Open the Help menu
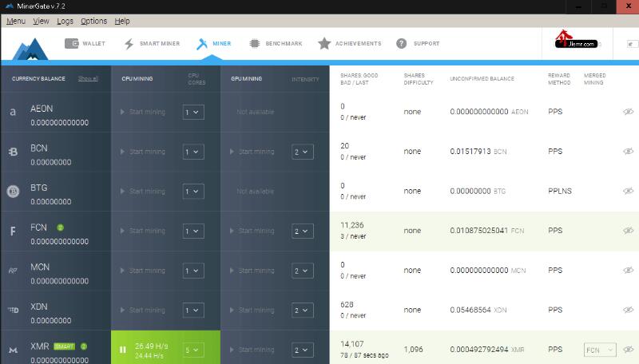 point(122,22)
